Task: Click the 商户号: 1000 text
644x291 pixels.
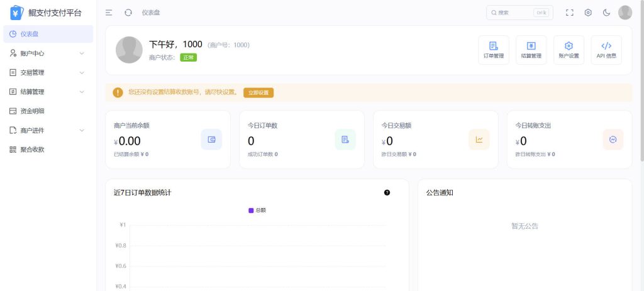Action: pos(228,45)
